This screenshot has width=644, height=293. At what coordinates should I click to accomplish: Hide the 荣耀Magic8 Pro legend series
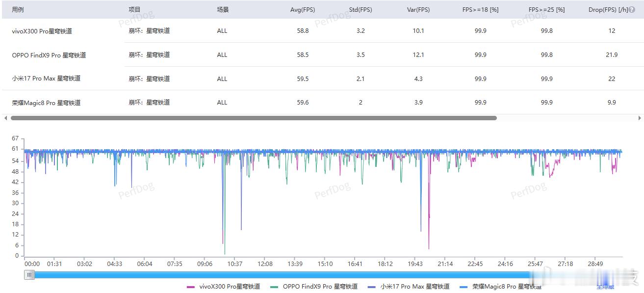pyautogui.click(x=500, y=287)
